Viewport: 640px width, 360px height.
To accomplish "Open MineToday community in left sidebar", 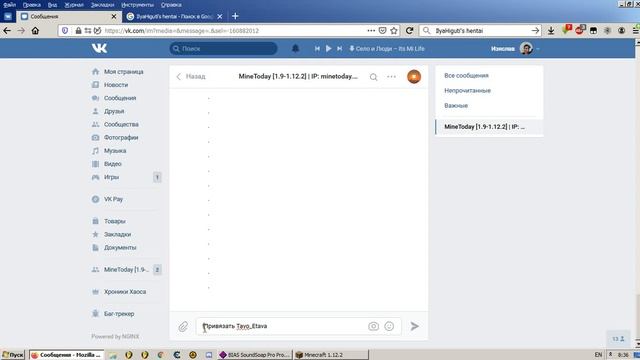I will (x=126, y=269).
